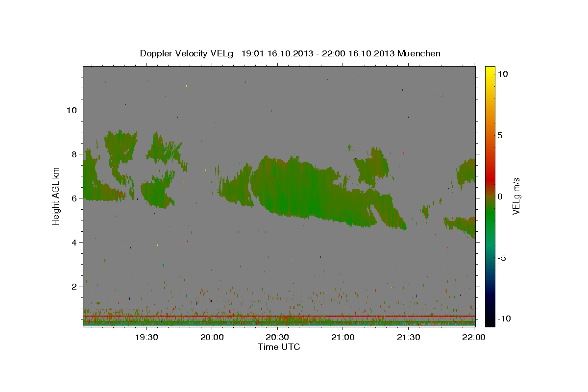The width and height of the screenshot is (588, 392).
Task: Click the end date "22:00 16.10.2013" in title
Action: pos(357,53)
